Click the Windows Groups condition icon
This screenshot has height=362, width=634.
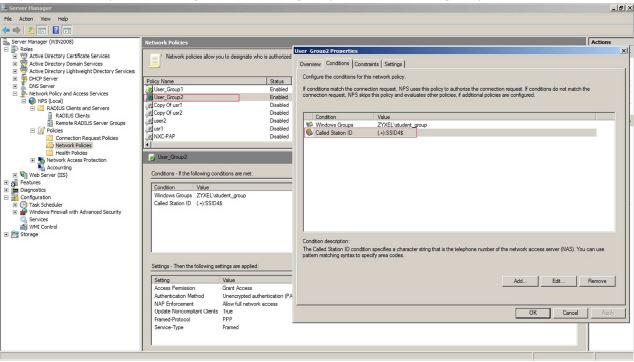(309, 125)
